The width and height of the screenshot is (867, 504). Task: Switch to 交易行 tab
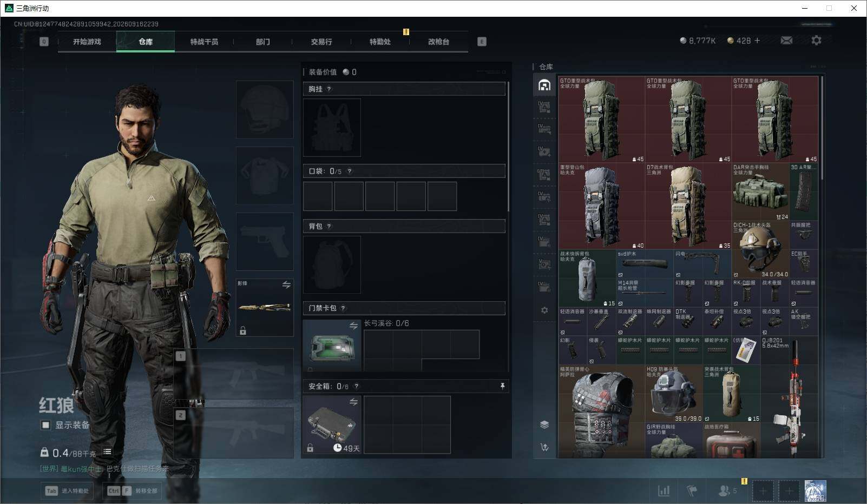[x=321, y=42]
